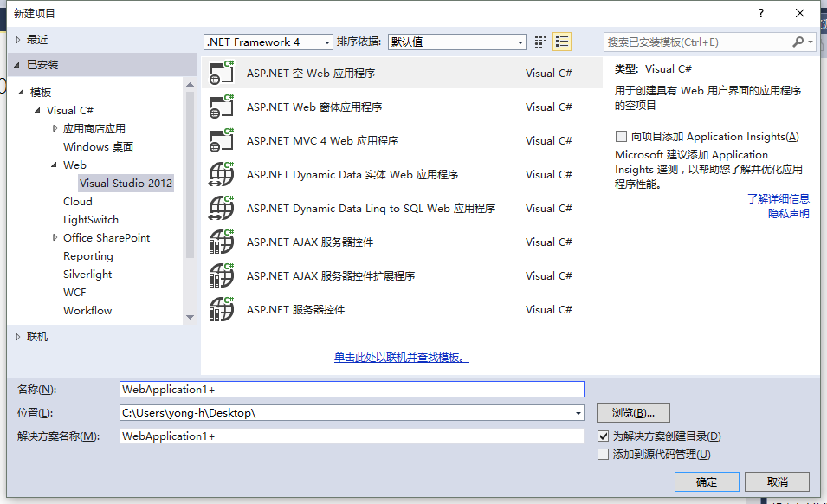This screenshot has width=827, height=504.
Task: Open the .NET Framework 4 dropdown
Action: (268, 42)
